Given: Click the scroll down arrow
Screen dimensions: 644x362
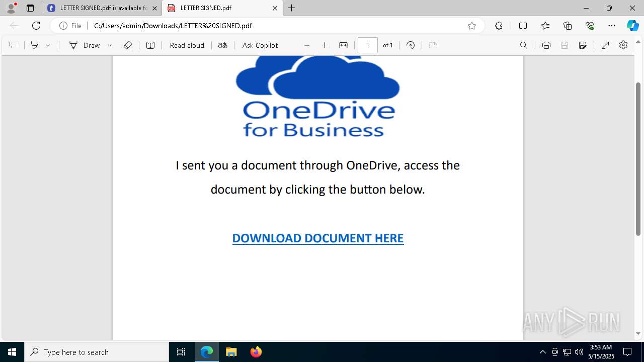Looking at the screenshot, I should [638, 333].
